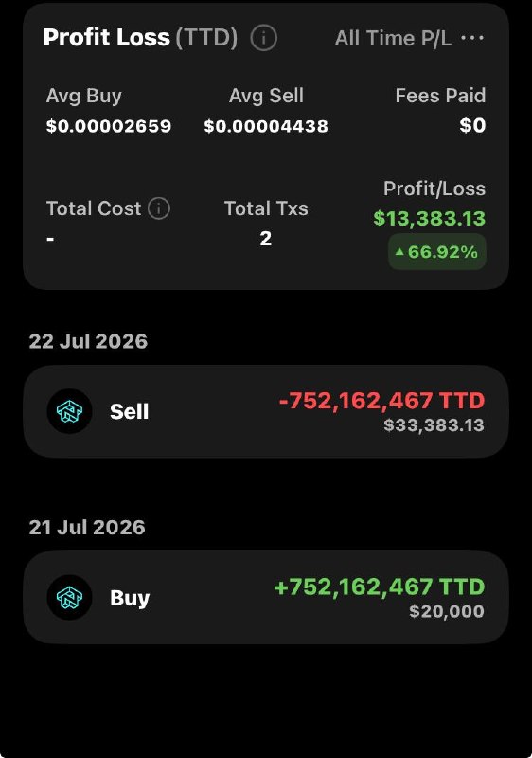
Task: Tap the 22 Jul 2026 date header
Action: coord(88,341)
